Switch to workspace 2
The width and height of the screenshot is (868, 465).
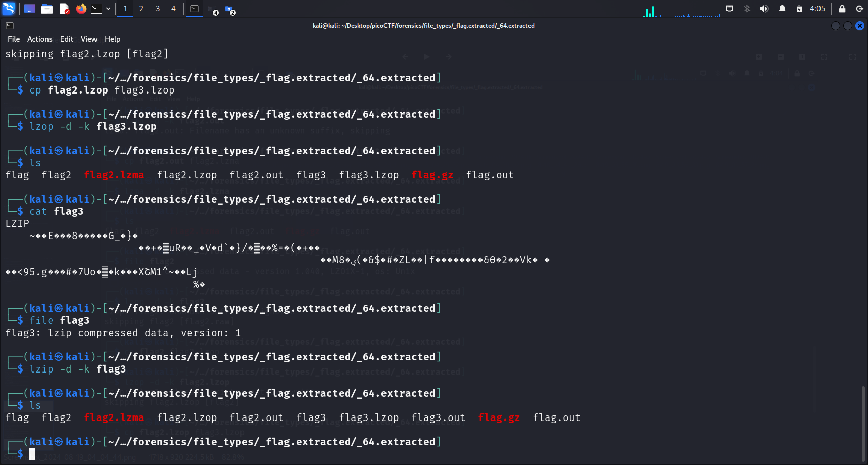pos(141,9)
